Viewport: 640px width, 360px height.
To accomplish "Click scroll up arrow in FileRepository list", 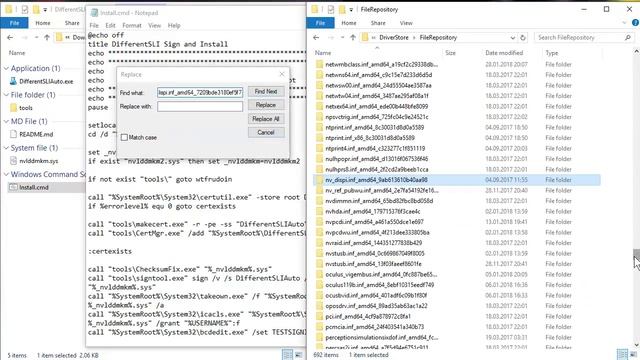I will tap(636, 52).
